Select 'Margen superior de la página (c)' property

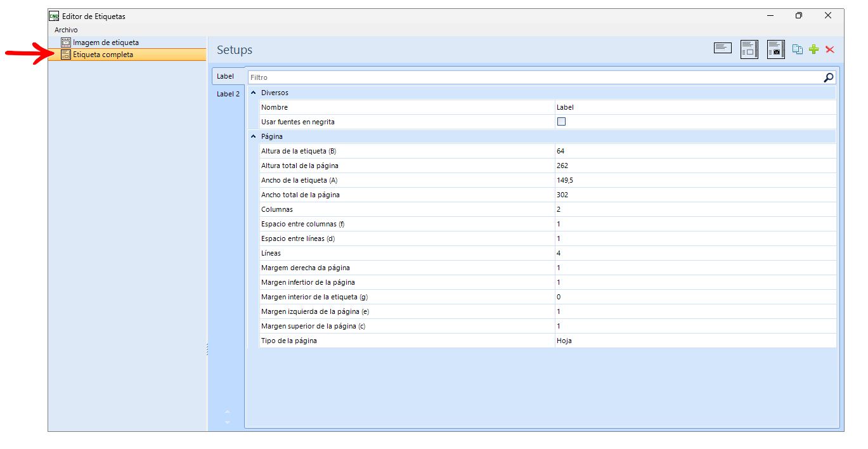pyautogui.click(x=313, y=326)
